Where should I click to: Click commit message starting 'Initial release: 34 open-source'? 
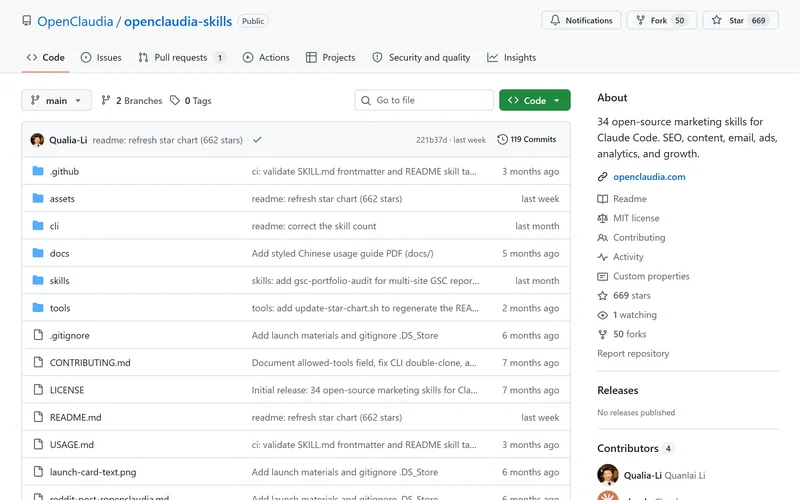coord(364,390)
